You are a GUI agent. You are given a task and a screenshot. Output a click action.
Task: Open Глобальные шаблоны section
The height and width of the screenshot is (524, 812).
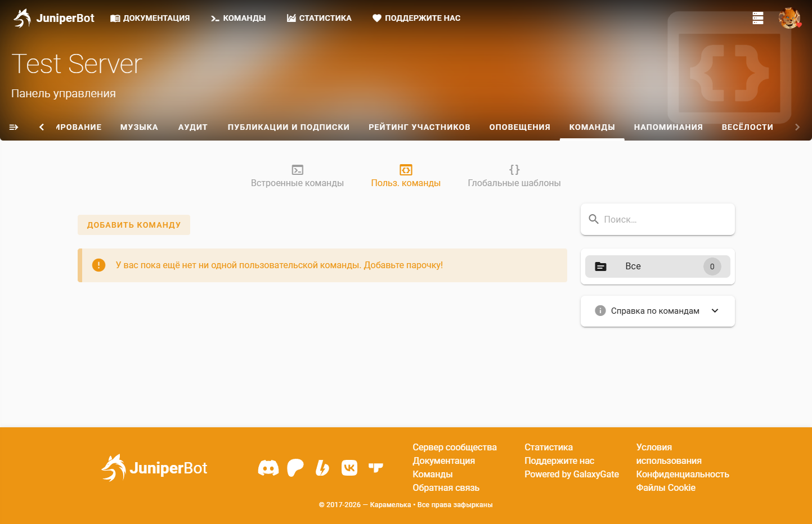514,176
